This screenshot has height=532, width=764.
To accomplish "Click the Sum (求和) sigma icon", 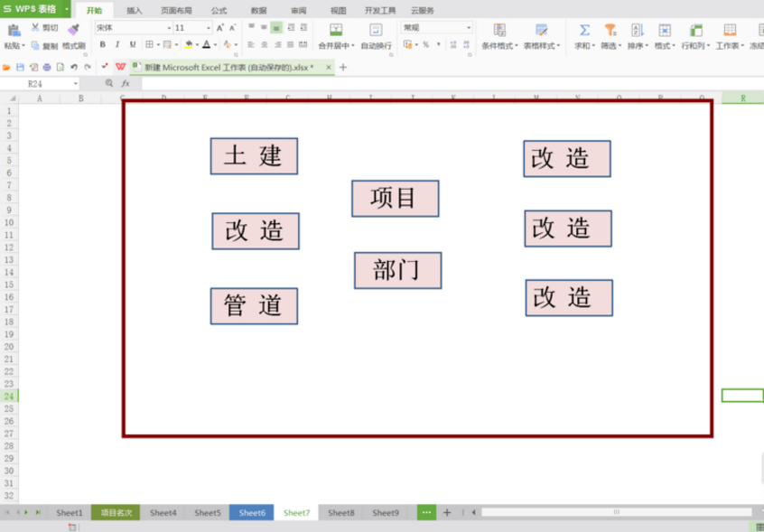I will point(584,30).
